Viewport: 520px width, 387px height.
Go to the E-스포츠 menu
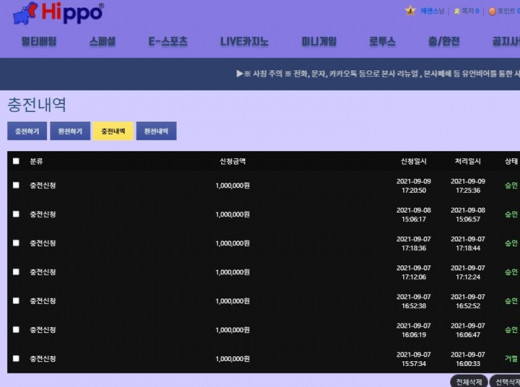coord(168,42)
